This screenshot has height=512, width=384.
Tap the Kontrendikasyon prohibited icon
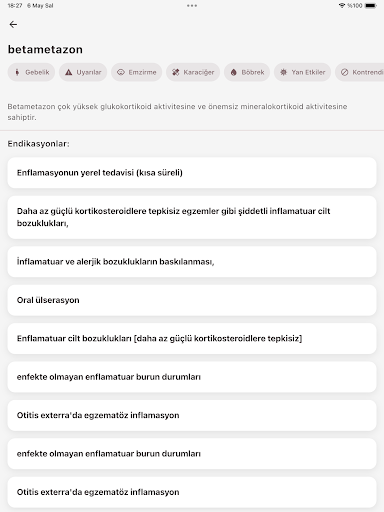coord(345,72)
